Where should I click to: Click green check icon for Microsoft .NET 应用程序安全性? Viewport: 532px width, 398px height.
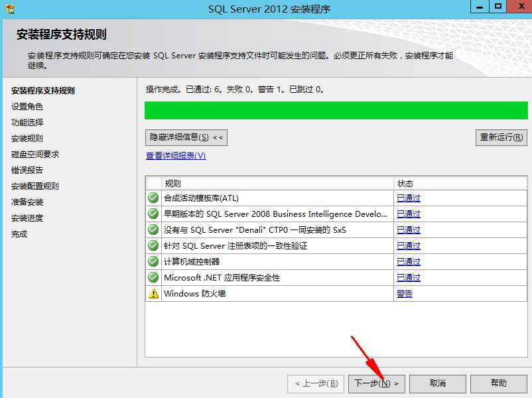153,277
